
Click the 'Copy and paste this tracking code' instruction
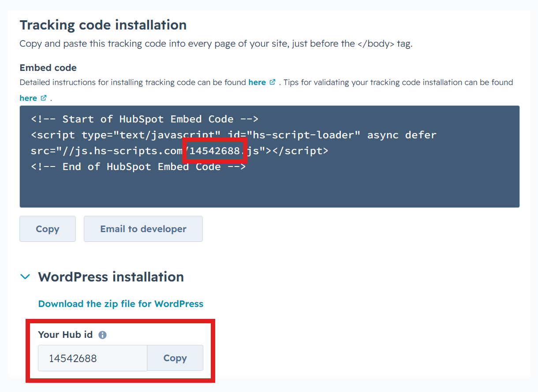click(x=216, y=44)
